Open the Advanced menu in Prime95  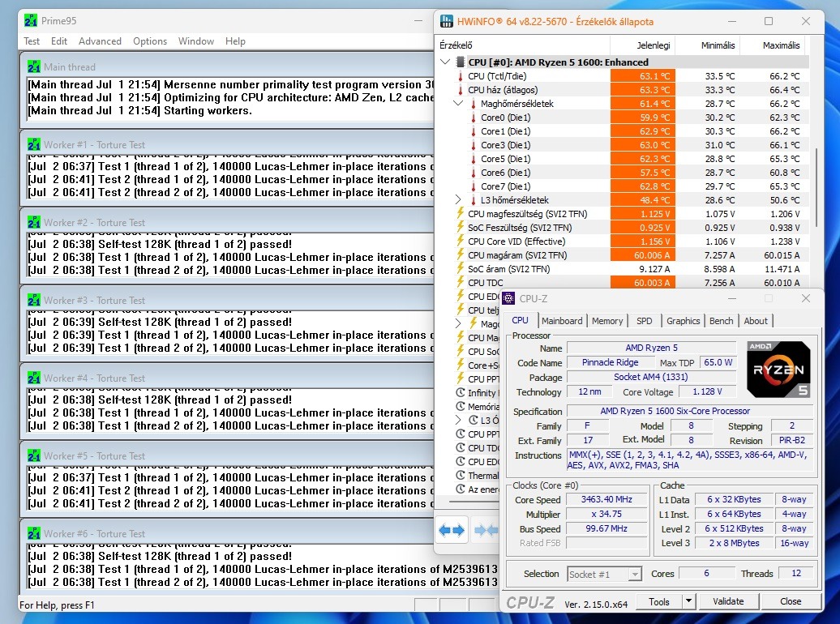point(100,41)
